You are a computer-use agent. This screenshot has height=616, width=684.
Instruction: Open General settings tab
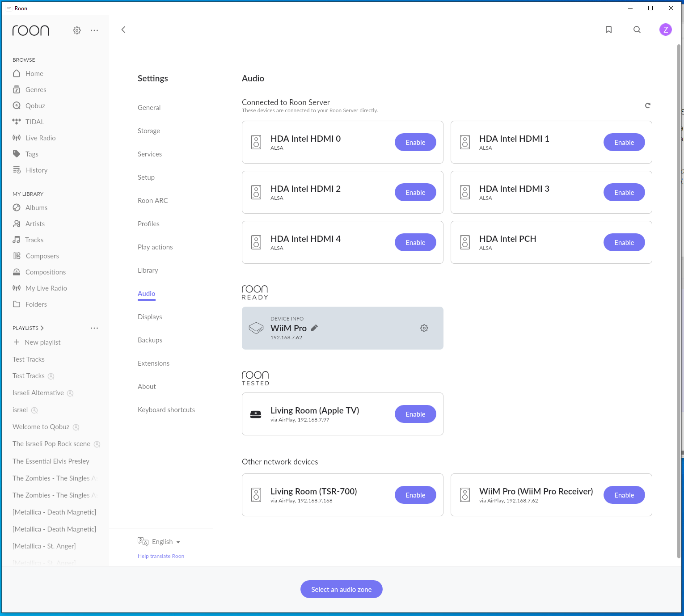[149, 107]
